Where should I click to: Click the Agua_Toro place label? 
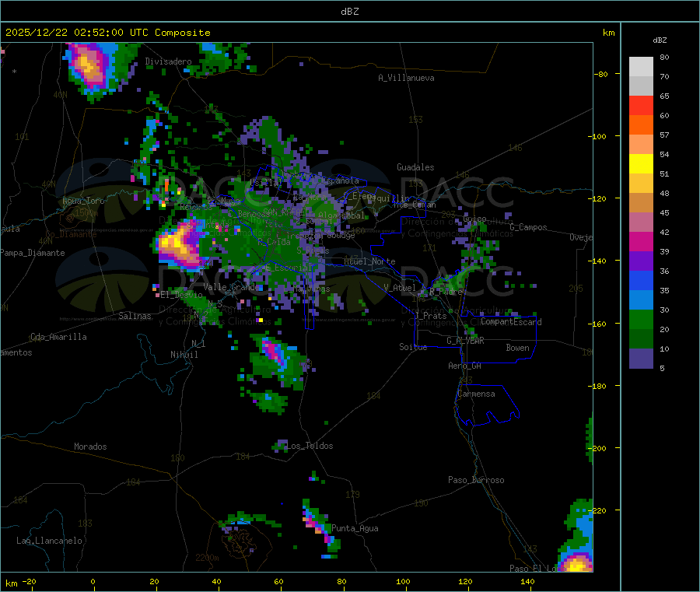83,201
